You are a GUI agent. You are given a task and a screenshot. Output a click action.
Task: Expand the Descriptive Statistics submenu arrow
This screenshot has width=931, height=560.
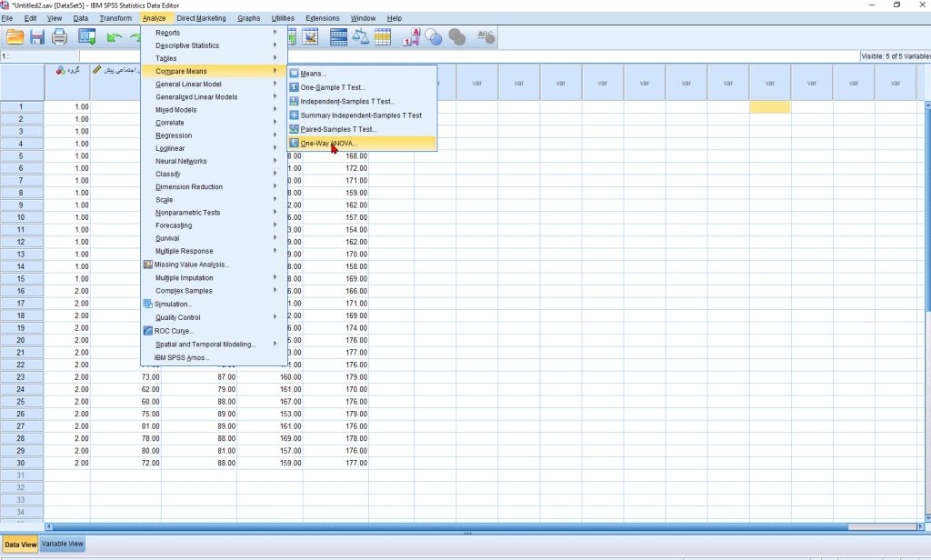275,45
